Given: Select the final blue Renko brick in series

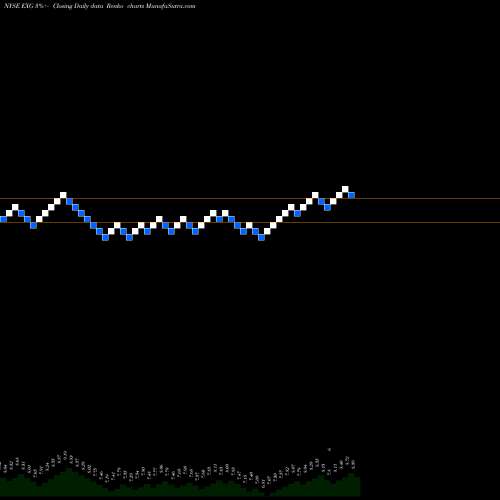Looking at the screenshot, I should point(351,195).
